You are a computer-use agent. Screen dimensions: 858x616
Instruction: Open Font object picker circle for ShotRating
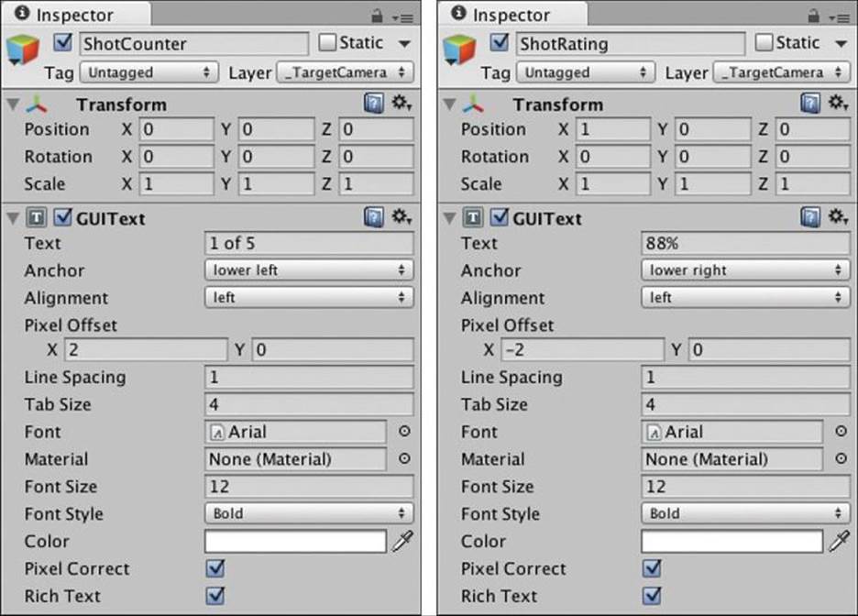point(841,431)
